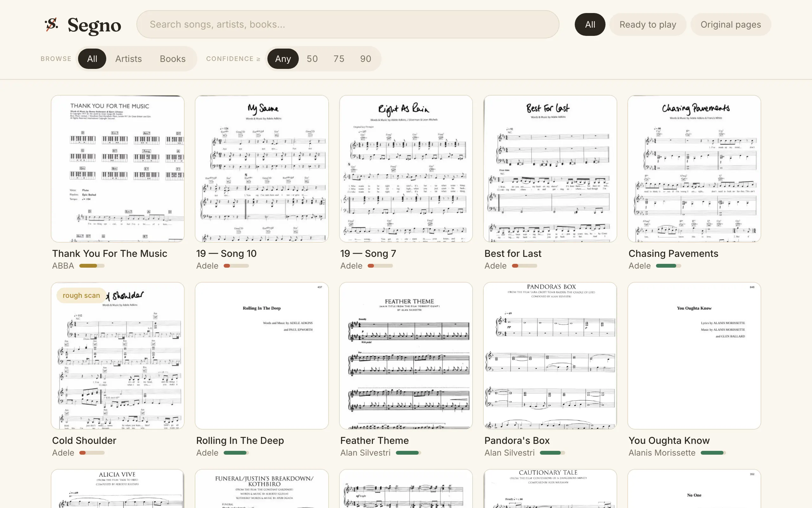Set confidence threshold to 75

coord(339,59)
